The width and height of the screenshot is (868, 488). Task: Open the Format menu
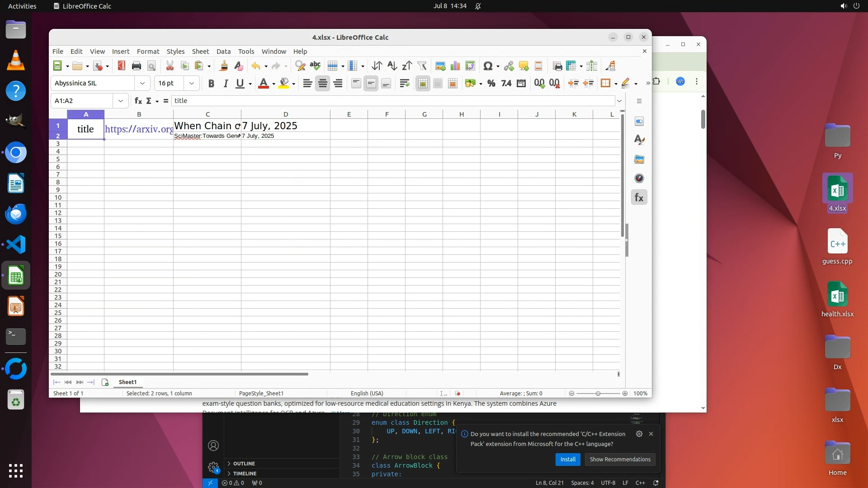(x=148, y=52)
